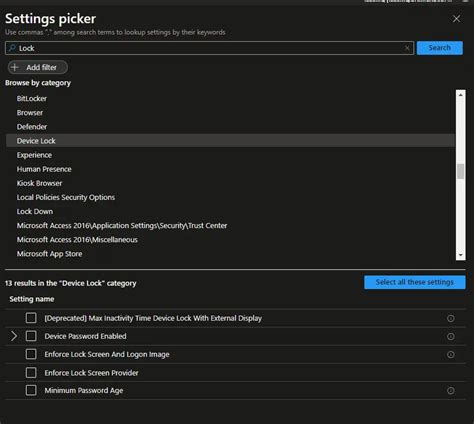Expand the Device Password Enabled row chevron
Image resolution: width=474 pixels, height=424 pixels.
[x=14, y=336]
